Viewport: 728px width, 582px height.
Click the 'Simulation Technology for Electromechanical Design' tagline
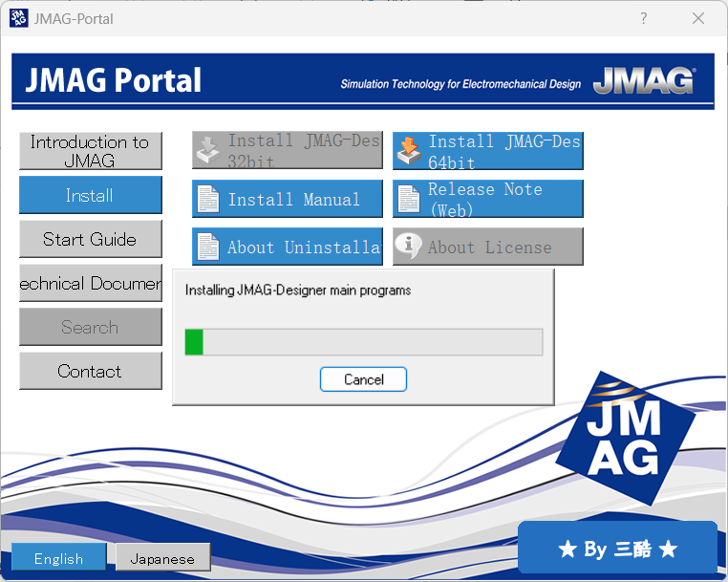[460, 84]
